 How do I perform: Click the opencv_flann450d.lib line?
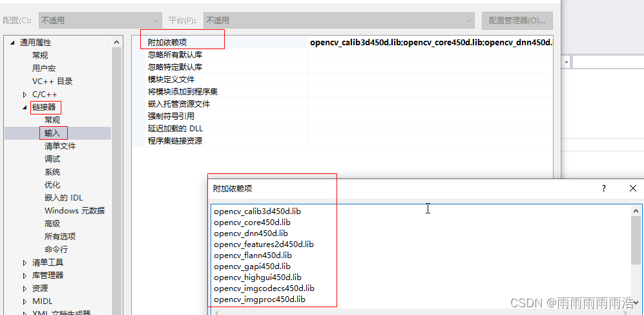coord(253,255)
